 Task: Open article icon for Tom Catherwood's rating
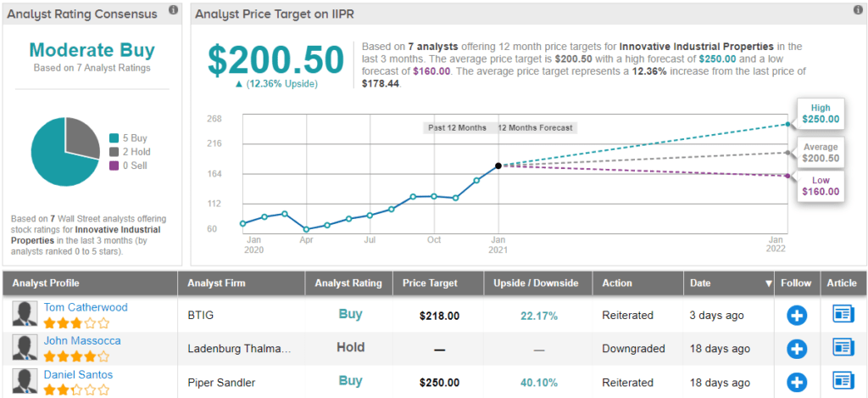point(843,315)
